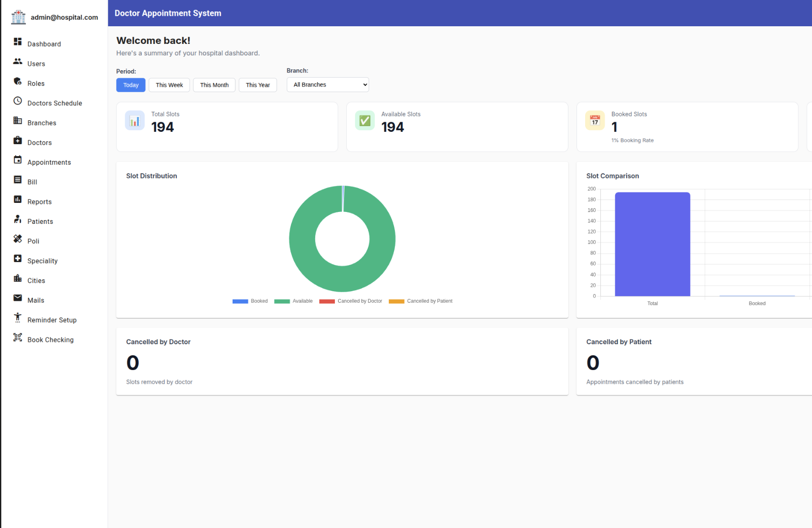
Task: Open the All Branches dropdown
Action: coord(328,85)
